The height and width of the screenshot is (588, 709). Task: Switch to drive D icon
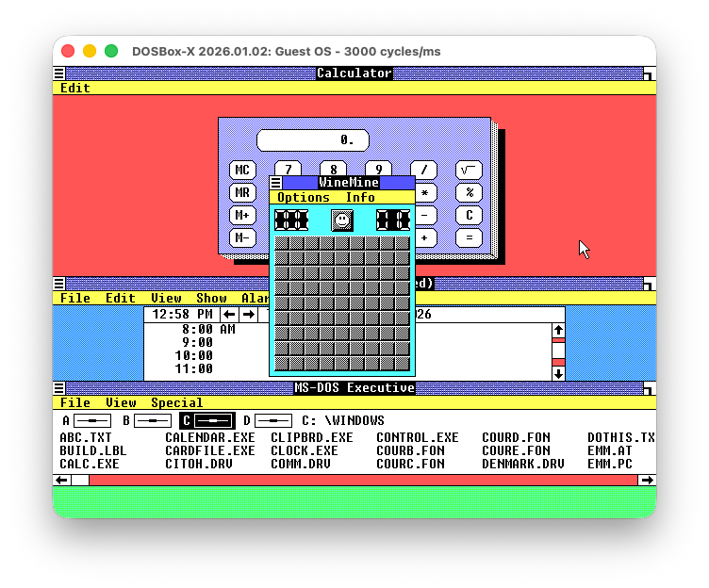(x=272, y=420)
